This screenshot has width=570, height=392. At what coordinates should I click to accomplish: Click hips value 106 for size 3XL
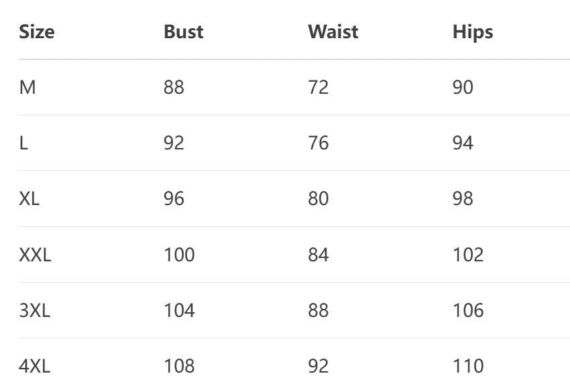coord(467,310)
